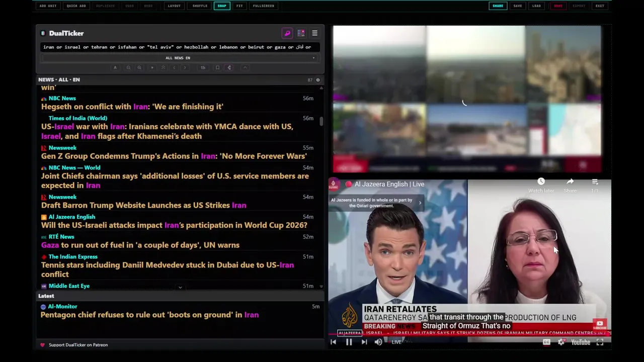Click the QUICK ADD button

(76, 6)
